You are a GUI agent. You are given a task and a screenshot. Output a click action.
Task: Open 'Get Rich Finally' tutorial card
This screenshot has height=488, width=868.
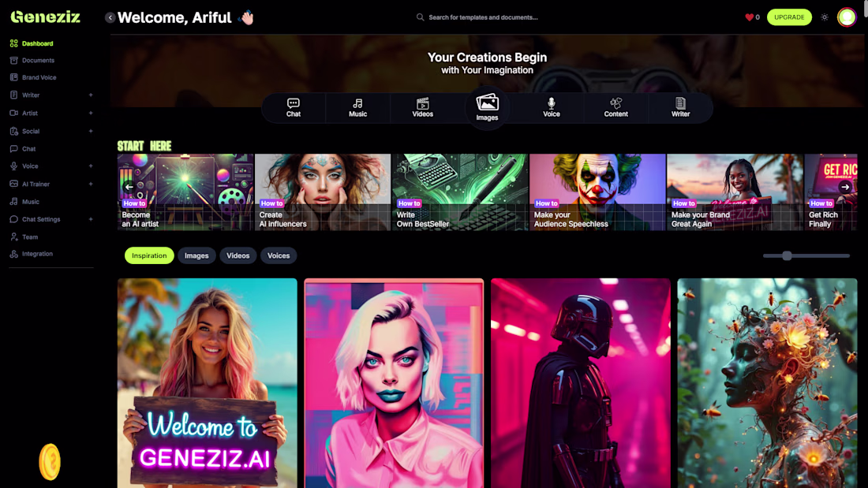pyautogui.click(x=830, y=192)
